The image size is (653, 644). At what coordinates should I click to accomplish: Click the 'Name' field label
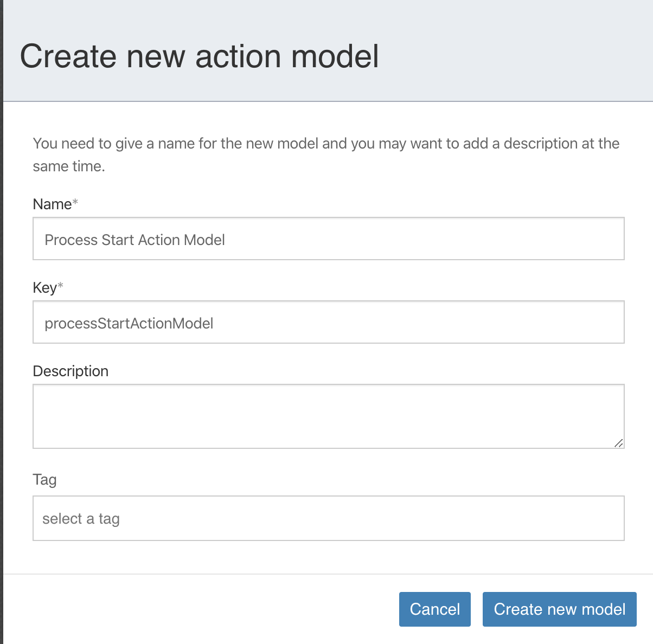pos(53,204)
